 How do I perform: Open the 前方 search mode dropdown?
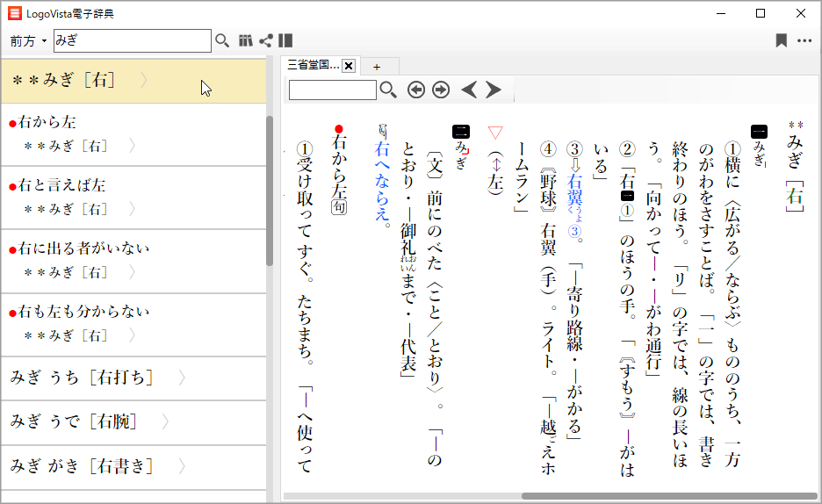tap(28, 41)
